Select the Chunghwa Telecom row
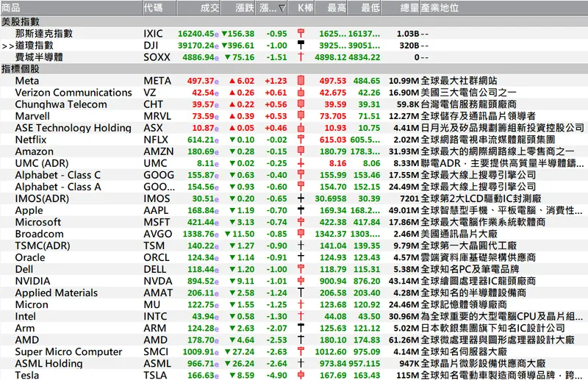The height and width of the screenshot is (380, 588). [x=294, y=104]
